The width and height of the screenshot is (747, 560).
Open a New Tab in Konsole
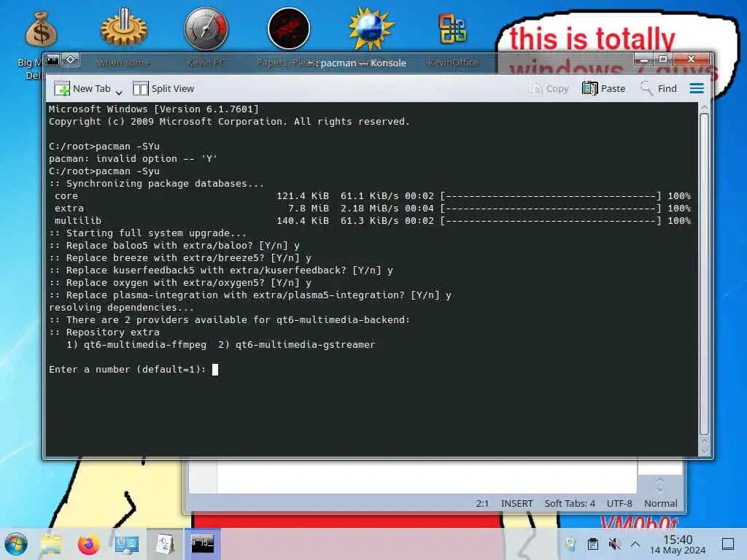82,88
